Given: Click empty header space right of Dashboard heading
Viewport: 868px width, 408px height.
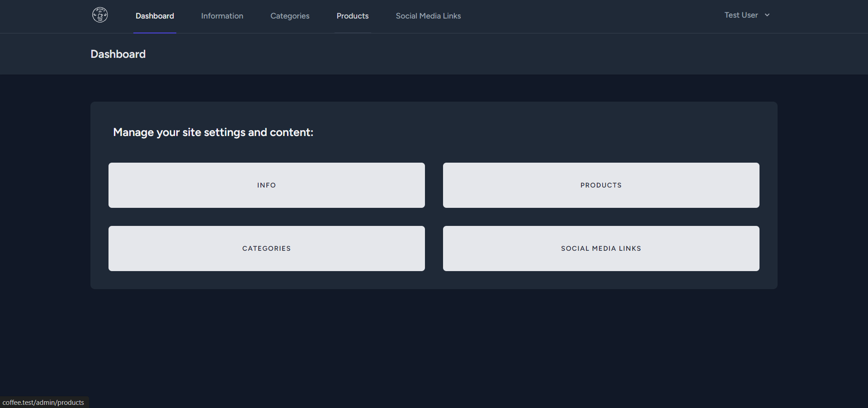Looking at the screenshot, I should (452, 54).
